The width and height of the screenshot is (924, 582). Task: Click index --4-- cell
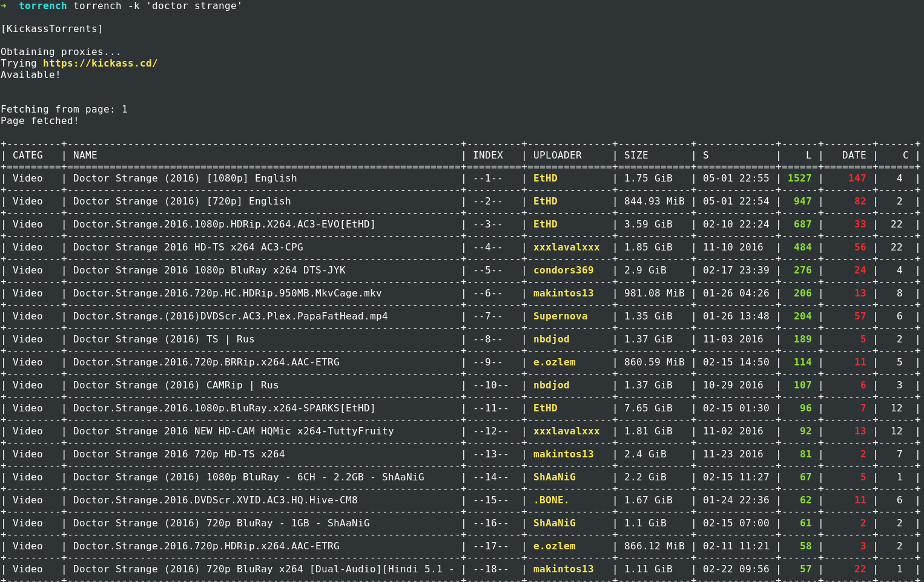coord(488,247)
